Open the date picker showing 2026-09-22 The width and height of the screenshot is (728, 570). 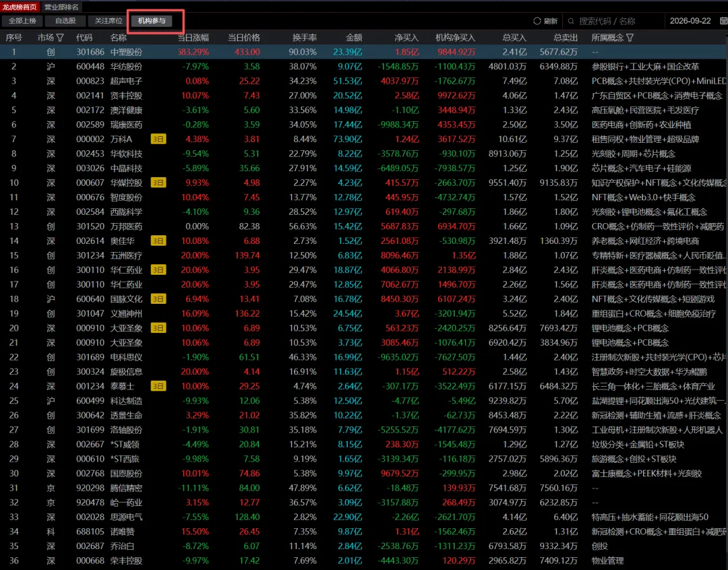[x=690, y=21]
